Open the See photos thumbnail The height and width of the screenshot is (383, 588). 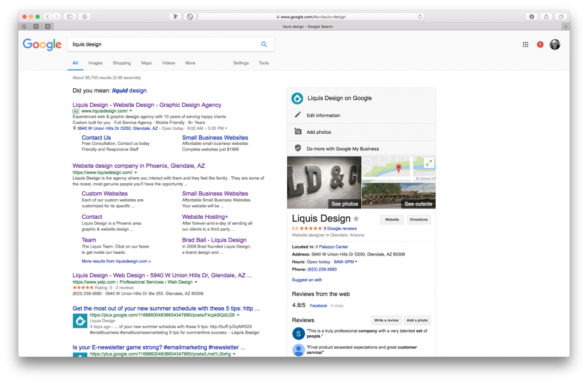[324, 182]
